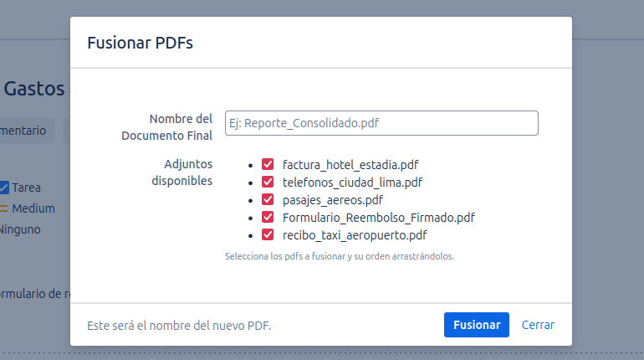This screenshot has height=360, width=644.
Task: Click the Nombre del Documento Final label
Action: (x=166, y=127)
